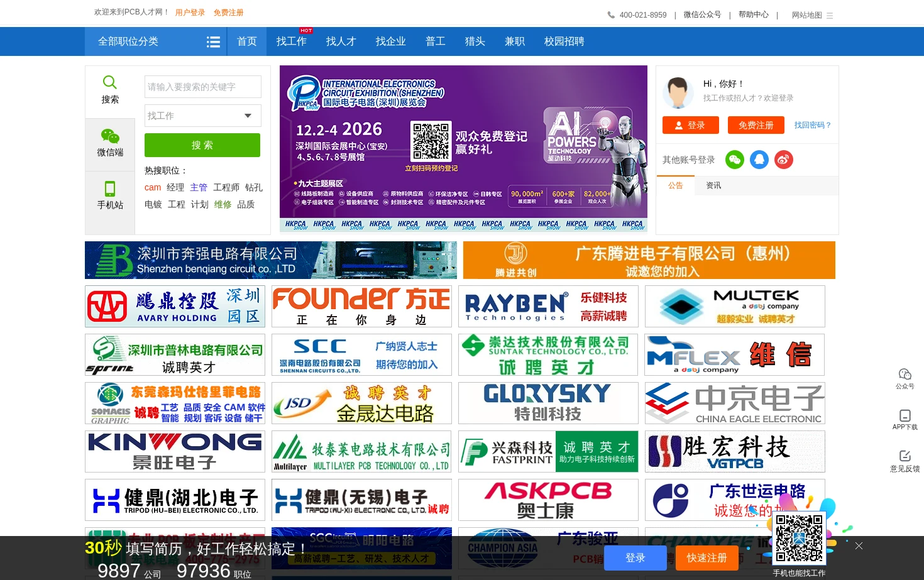
Task: Click 用户登录 link at top
Action: click(x=190, y=13)
